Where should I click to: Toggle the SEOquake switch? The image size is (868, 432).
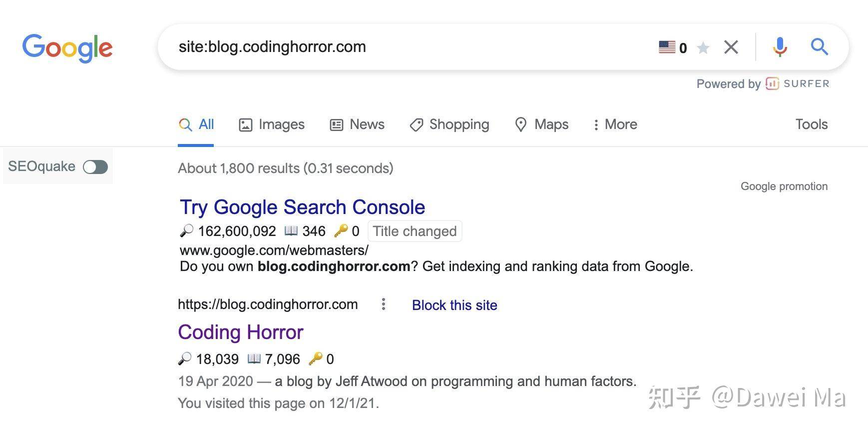[95, 166]
